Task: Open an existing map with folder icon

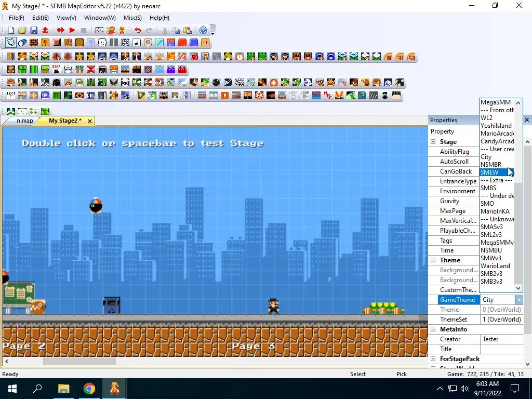Action: coord(22,30)
